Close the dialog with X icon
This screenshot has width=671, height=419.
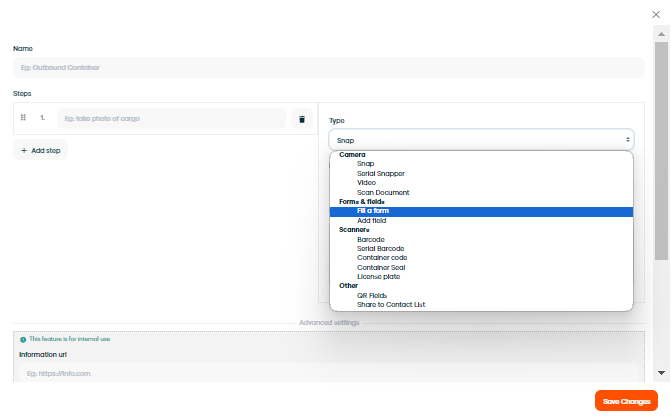click(x=656, y=15)
